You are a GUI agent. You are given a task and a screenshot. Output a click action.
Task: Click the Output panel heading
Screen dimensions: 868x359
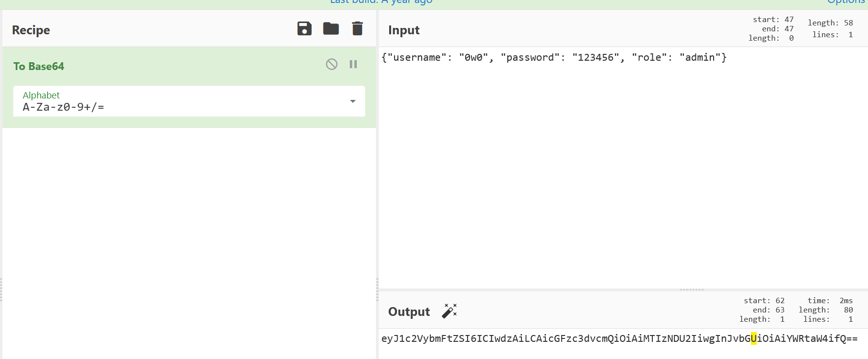coord(409,311)
